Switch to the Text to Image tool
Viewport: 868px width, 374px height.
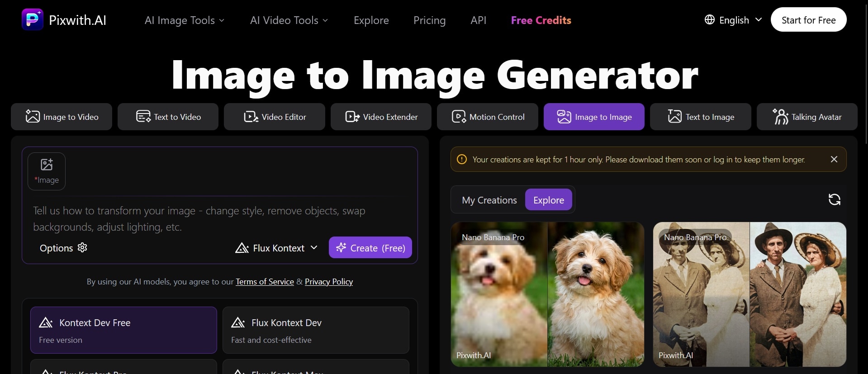(x=701, y=117)
